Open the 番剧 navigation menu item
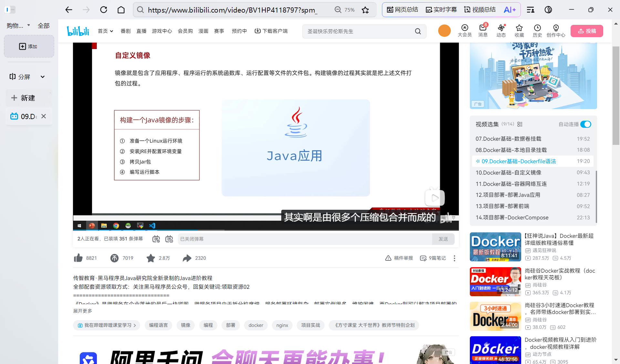Image resolution: width=620 pixels, height=364 pixels. tap(125, 31)
